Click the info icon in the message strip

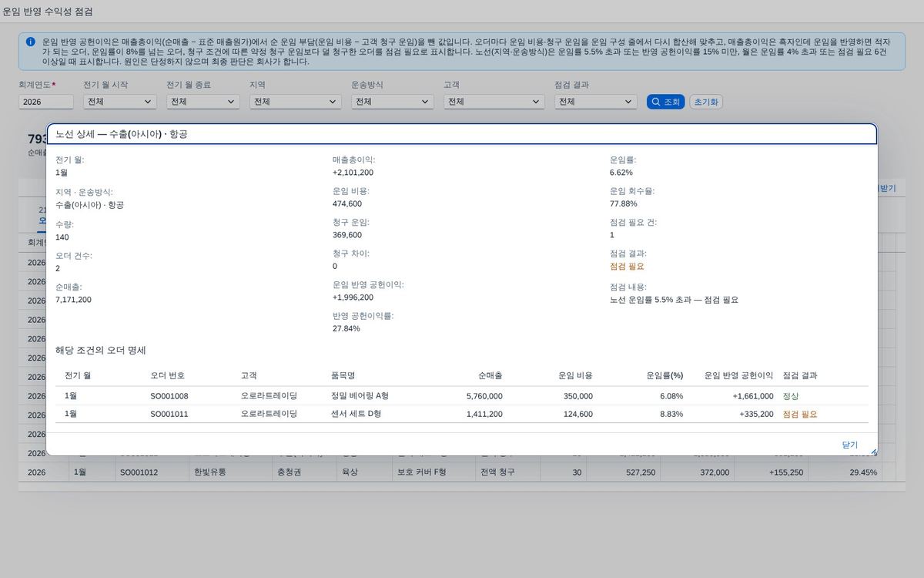click(30, 42)
